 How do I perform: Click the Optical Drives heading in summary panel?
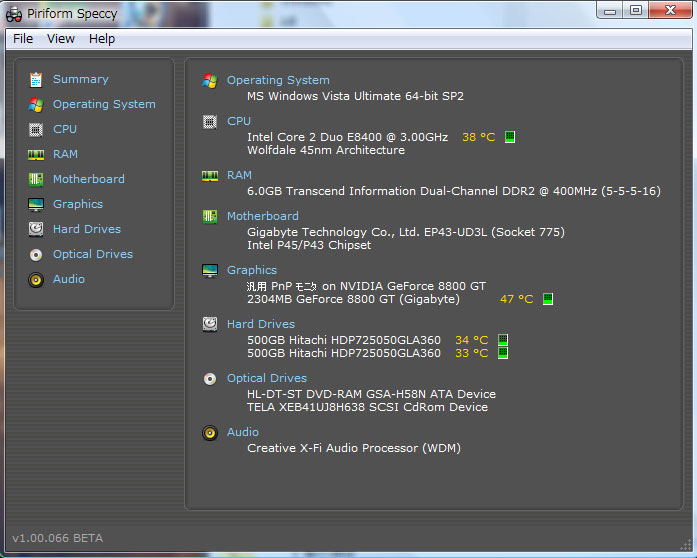coord(267,378)
